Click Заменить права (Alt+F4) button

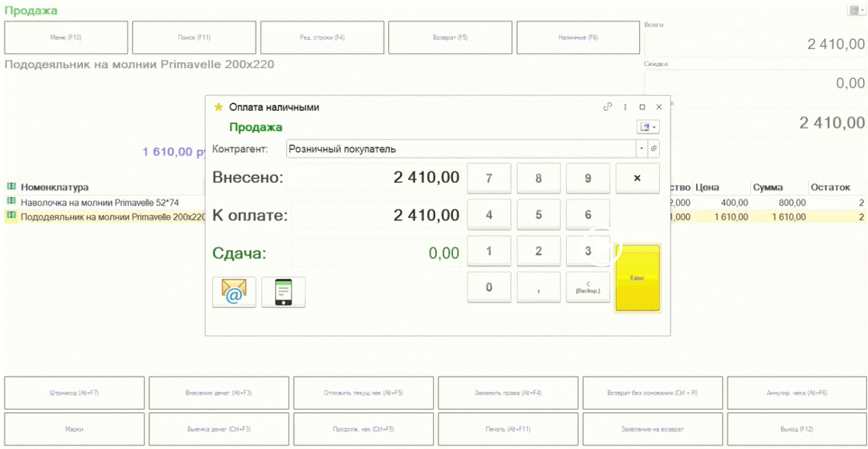pos(508,393)
